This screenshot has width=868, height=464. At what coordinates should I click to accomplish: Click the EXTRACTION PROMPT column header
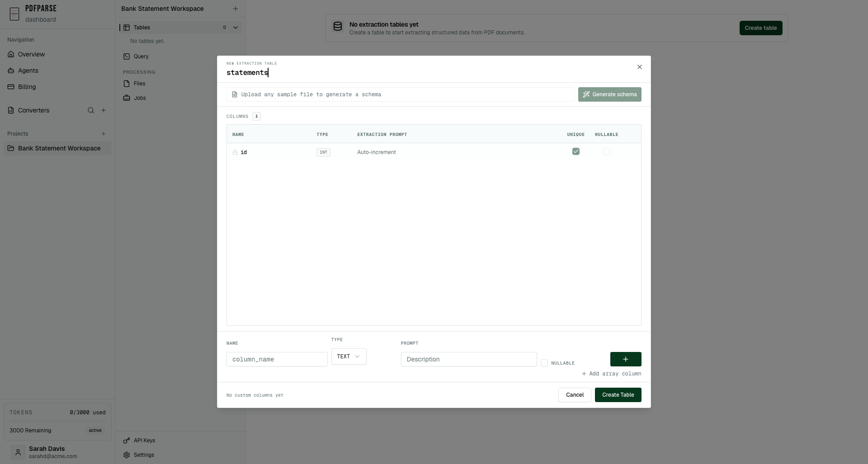point(382,135)
